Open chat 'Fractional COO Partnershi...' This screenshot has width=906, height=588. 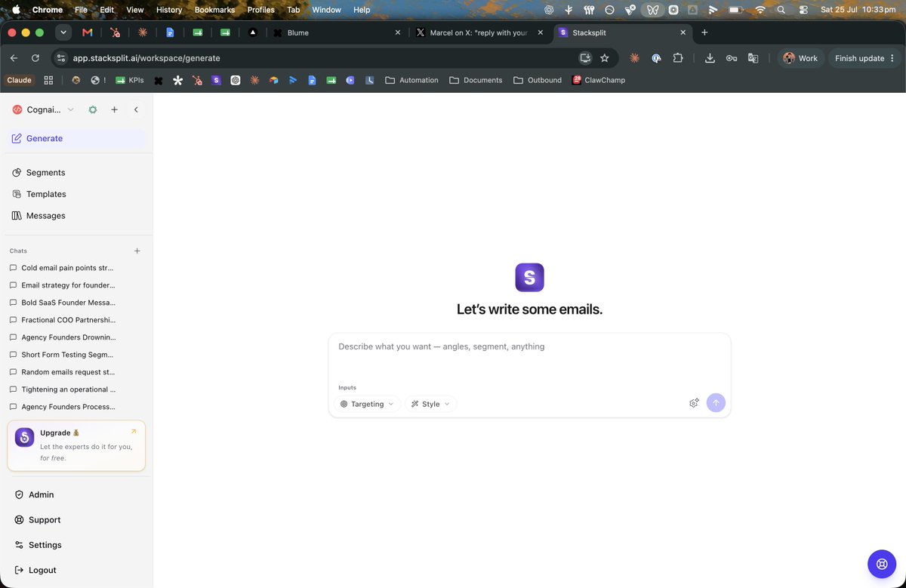(x=68, y=320)
